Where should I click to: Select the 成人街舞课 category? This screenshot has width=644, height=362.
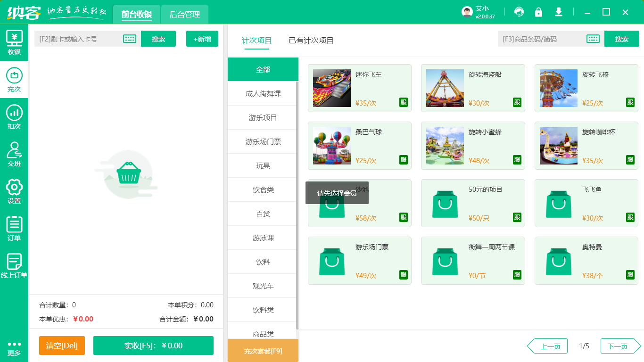click(x=263, y=93)
